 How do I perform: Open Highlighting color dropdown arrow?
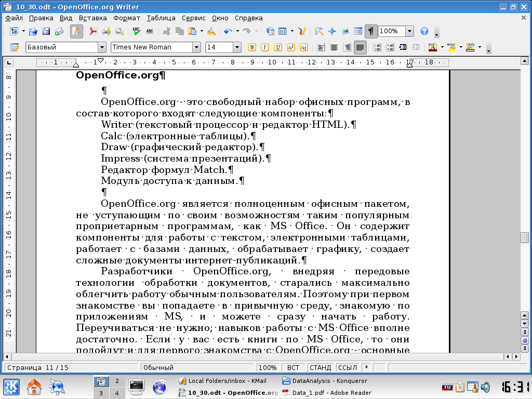461,47
